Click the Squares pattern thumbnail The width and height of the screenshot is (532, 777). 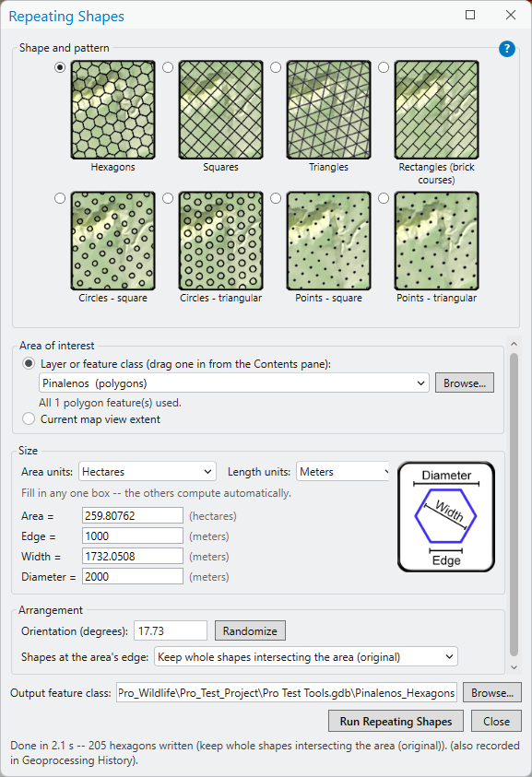pyautogui.click(x=220, y=110)
